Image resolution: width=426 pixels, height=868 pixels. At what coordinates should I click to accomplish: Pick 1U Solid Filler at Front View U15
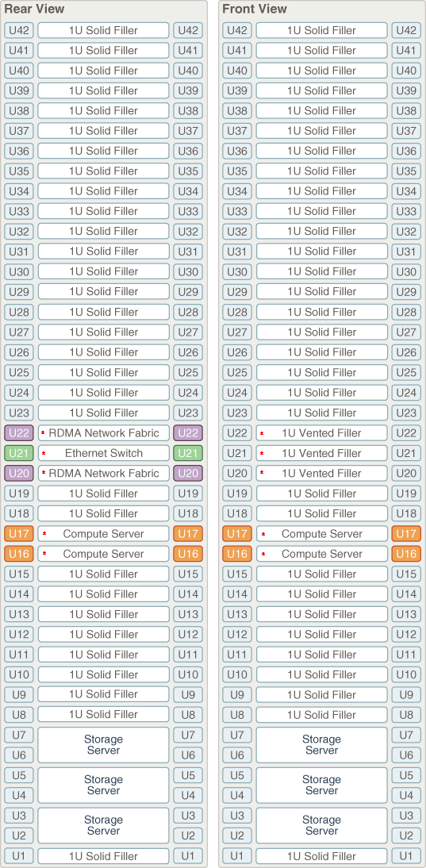click(321, 574)
